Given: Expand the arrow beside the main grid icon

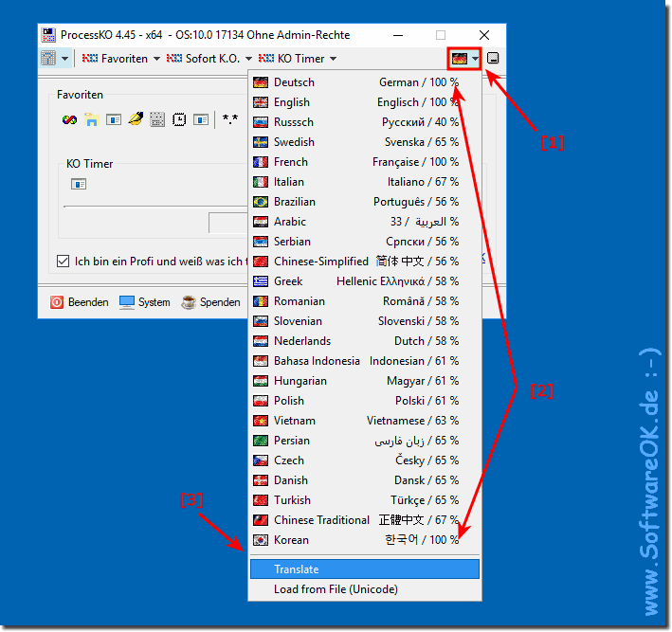Looking at the screenshot, I should pos(64,58).
